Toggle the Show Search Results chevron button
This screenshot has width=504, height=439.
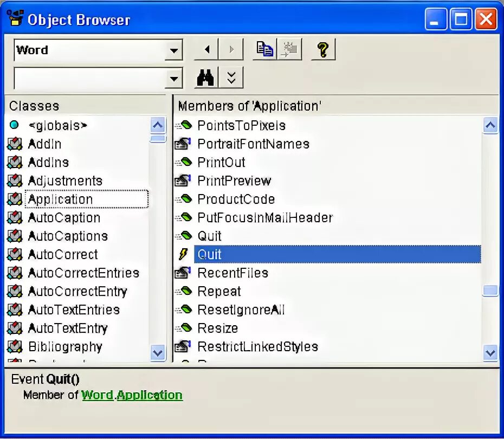231,78
